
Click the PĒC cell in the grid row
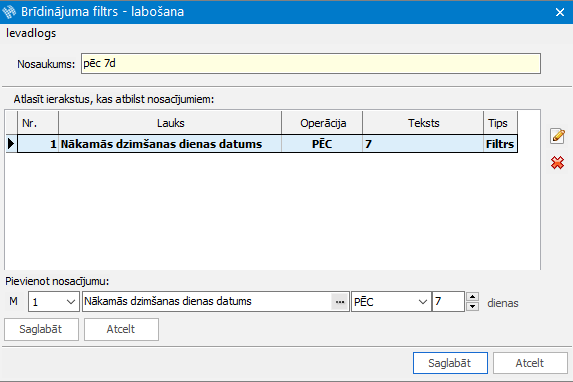[x=322, y=144]
